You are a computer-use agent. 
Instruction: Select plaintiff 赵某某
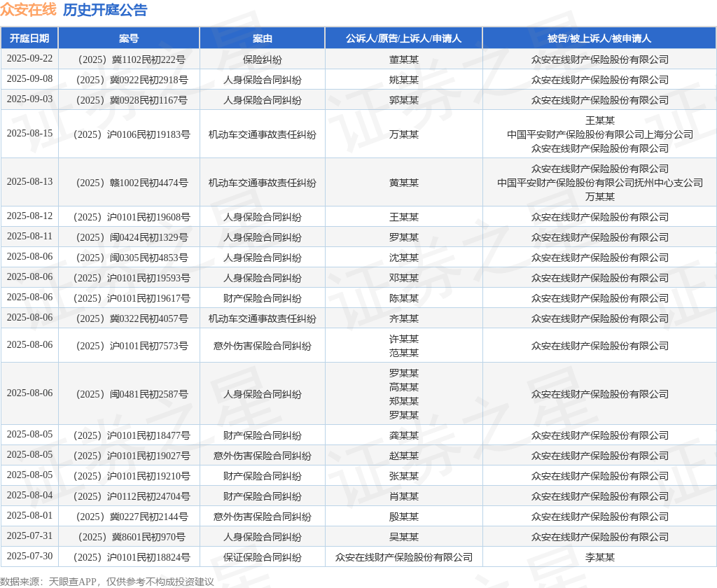[x=404, y=456]
